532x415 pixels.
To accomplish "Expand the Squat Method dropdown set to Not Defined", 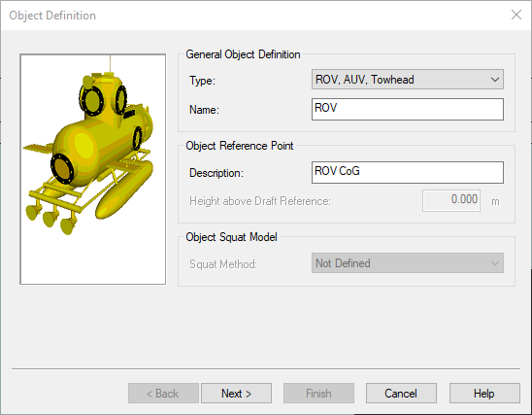I will (408, 263).
